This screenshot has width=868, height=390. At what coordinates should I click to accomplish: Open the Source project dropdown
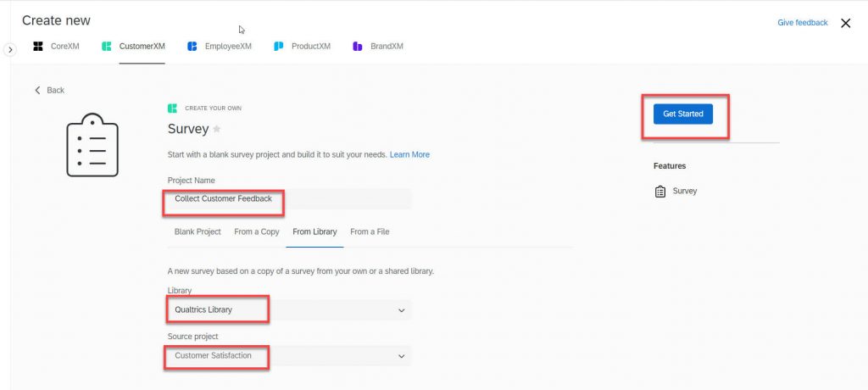click(x=289, y=355)
